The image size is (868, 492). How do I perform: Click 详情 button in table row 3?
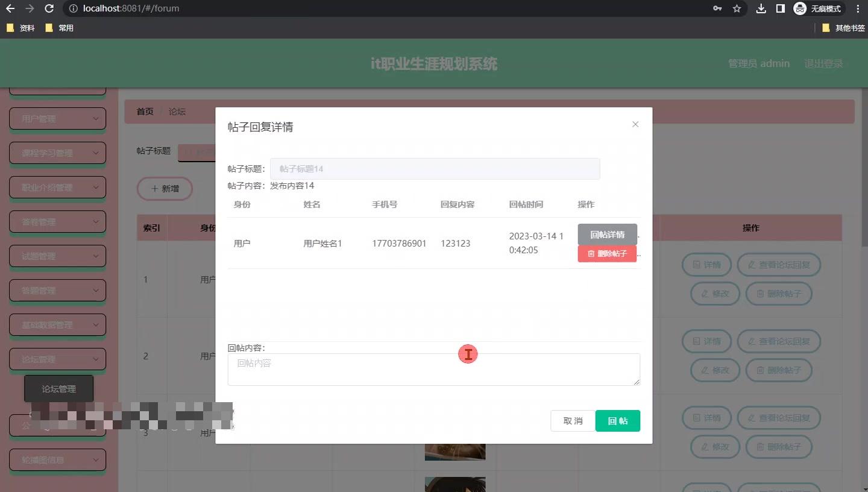coord(706,418)
